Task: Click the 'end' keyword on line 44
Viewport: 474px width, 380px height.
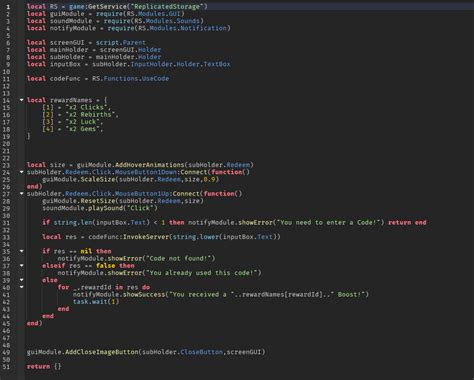Action: coord(48,316)
